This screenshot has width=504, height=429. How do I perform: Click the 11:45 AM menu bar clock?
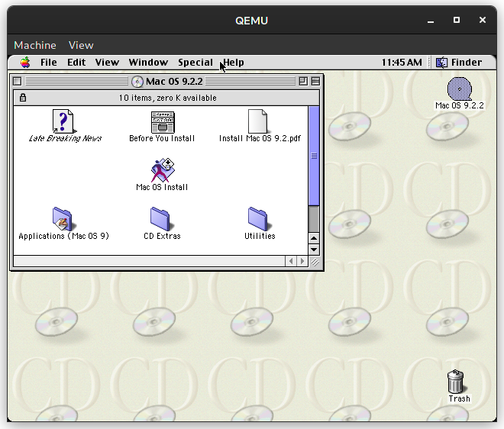[402, 63]
